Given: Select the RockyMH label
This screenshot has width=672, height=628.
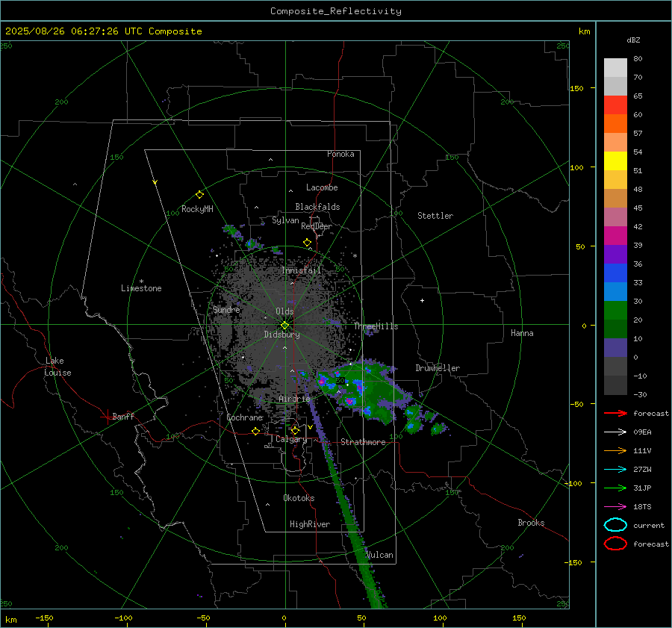Looking at the screenshot, I should (197, 209).
